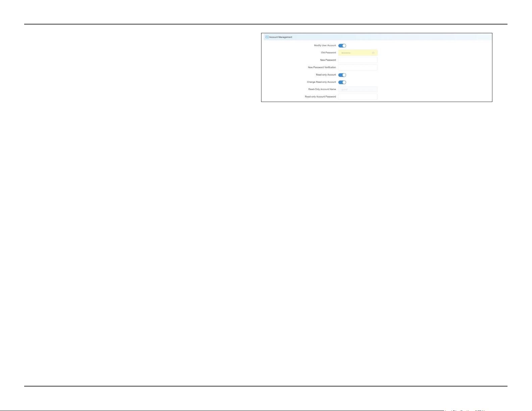
Task: Focus the Read-only Account Password field
Action: tap(357, 97)
